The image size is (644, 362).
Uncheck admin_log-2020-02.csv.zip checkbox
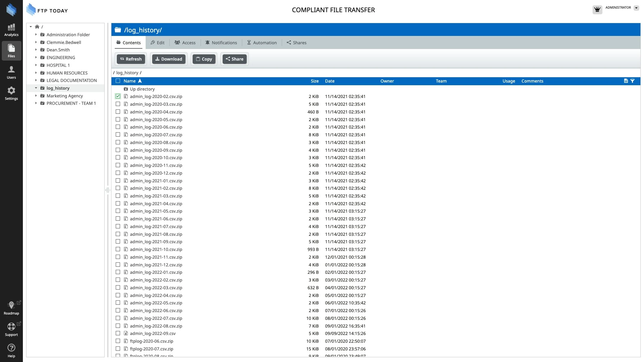[118, 96]
